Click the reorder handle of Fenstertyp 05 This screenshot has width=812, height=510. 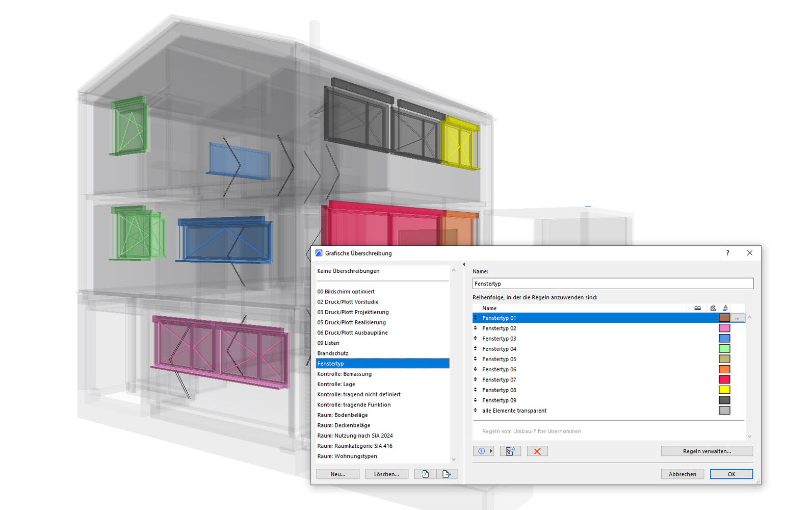pos(476,359)
